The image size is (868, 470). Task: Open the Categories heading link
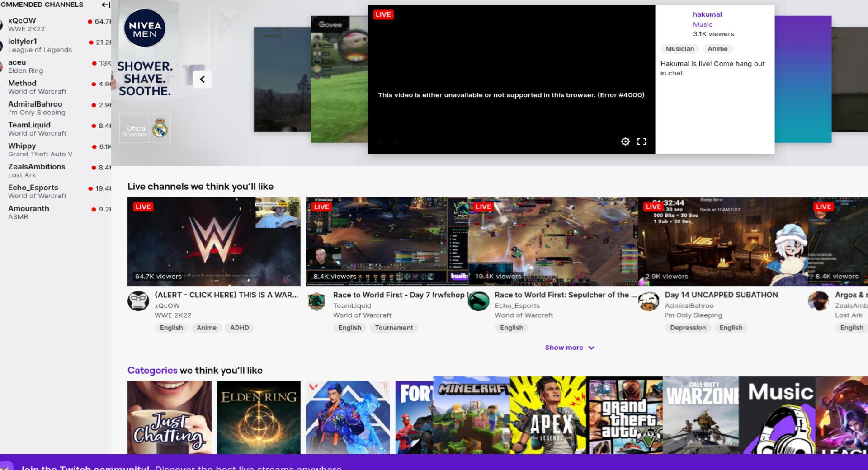click(x=152, y=370)
